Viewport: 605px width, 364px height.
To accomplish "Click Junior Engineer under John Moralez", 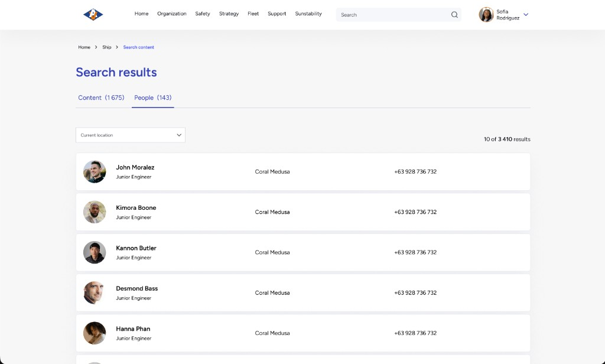I will [134, 177].
